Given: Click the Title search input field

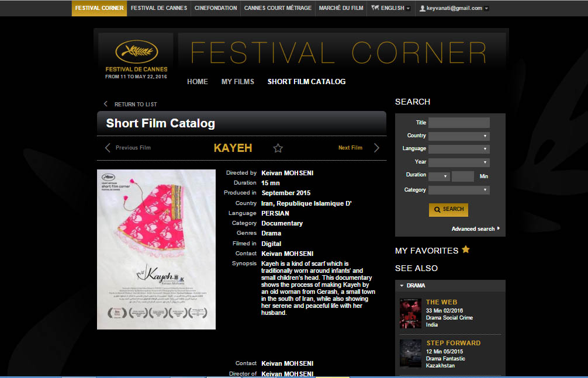Looking at the screenshot, I should click(x=459, y=123).
